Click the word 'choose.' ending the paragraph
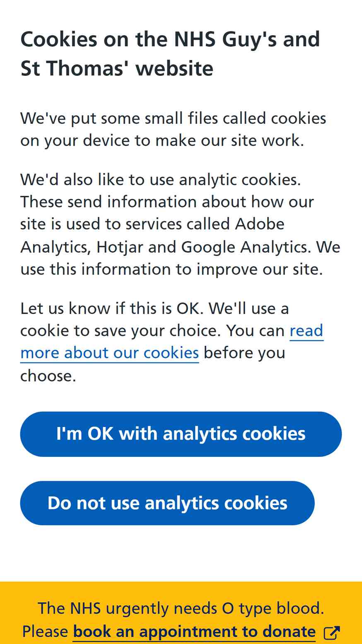Screen dimensions: 362x644 tap(48, 376)
